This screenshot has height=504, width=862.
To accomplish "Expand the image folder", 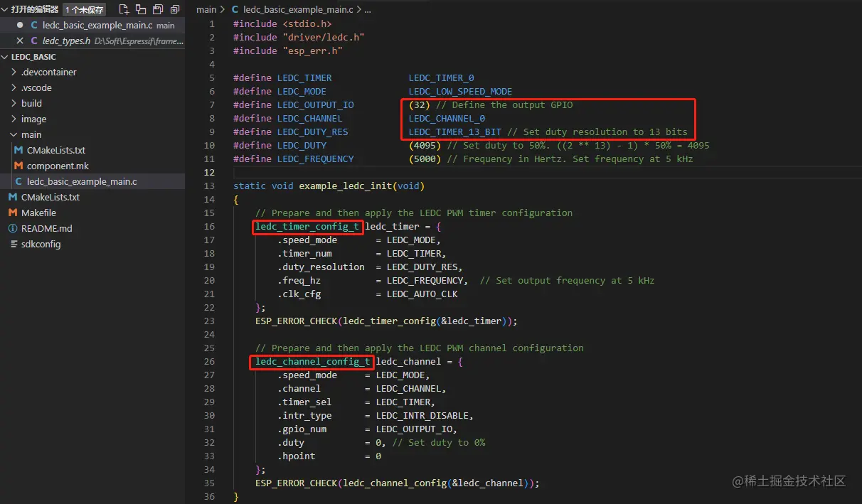I will pos(14,119).
